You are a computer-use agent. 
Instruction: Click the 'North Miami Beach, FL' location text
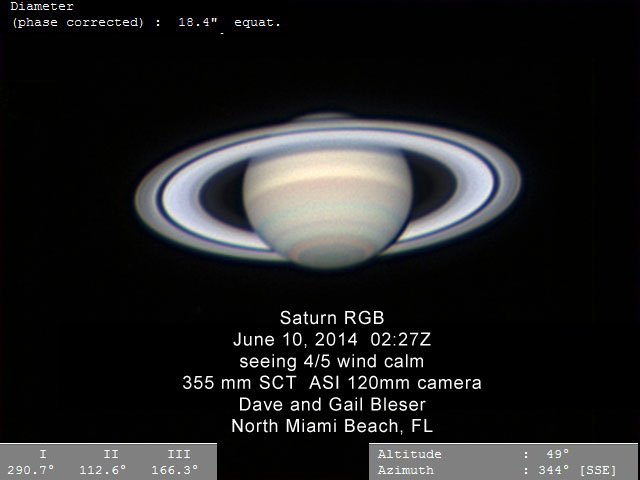pyautogui.click(x=332, y=426)
